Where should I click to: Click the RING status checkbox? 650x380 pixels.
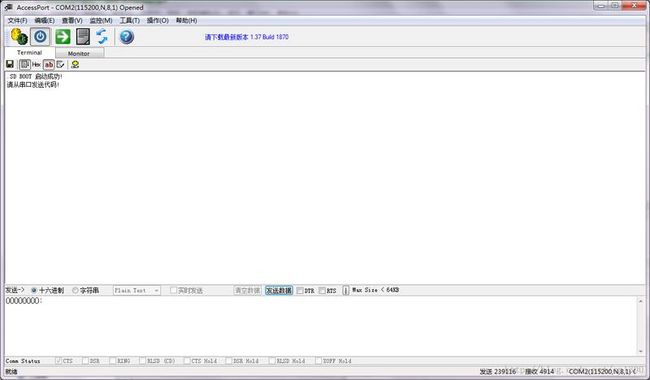[x=113, y=361]
